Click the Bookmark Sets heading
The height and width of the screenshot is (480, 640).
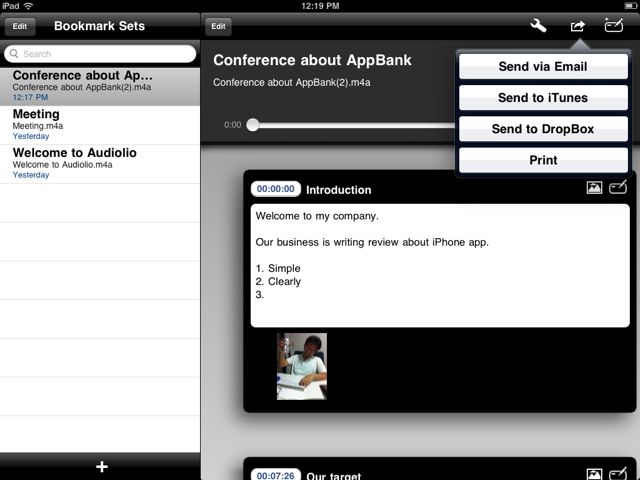click(100, 26)
